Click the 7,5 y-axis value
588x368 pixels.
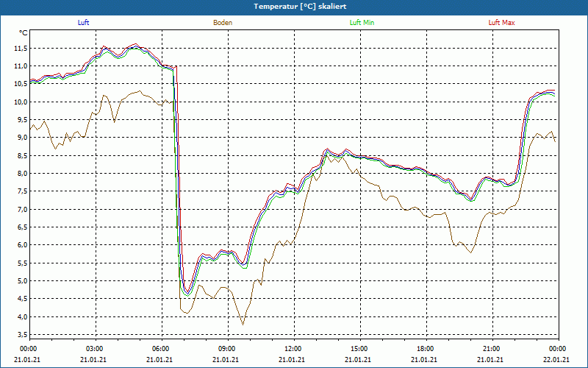pyautogui.click(x=22, y=191)
